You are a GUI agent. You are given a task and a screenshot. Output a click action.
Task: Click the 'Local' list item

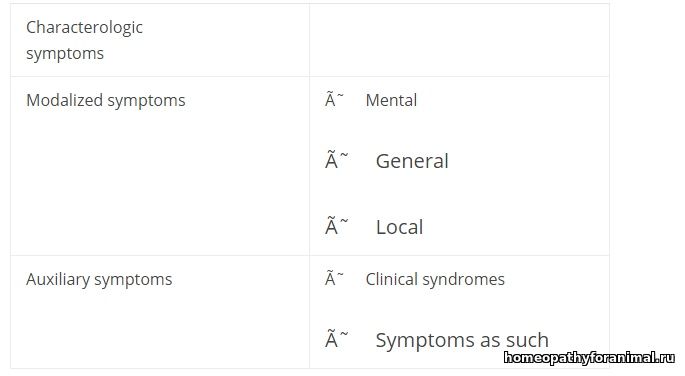point(399,227)
